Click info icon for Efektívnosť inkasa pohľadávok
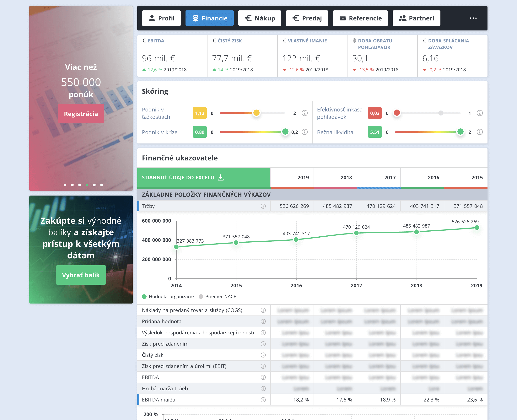The image size is (517, 420). coord(480,113)
